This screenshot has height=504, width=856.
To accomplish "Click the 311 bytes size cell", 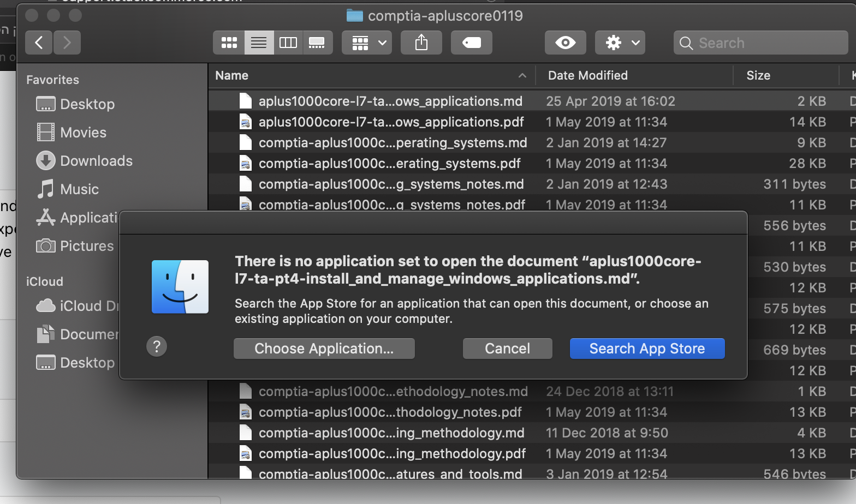I will tap(794, 184).
